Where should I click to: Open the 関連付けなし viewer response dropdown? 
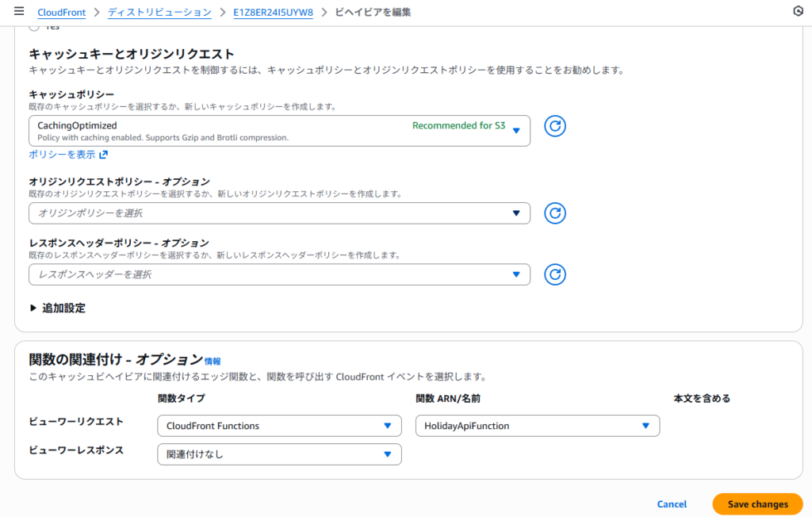pyautogui.click(x=279, y=454)
